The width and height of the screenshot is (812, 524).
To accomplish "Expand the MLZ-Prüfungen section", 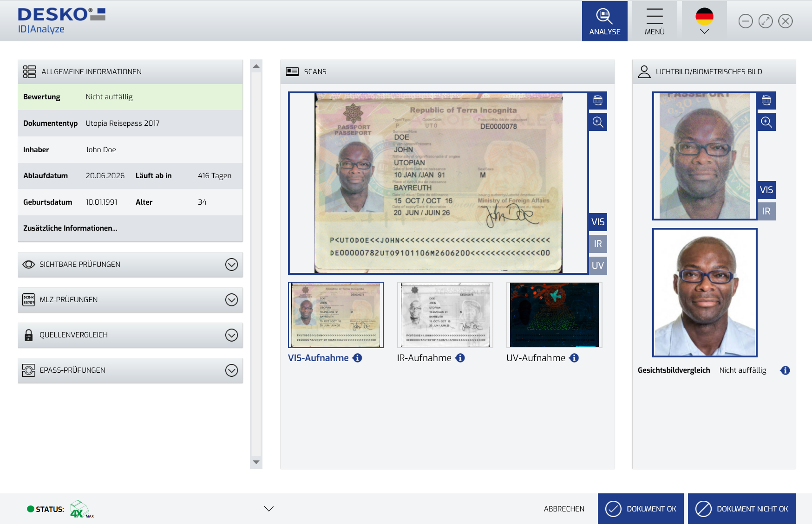I will click(x=231, y=300).
